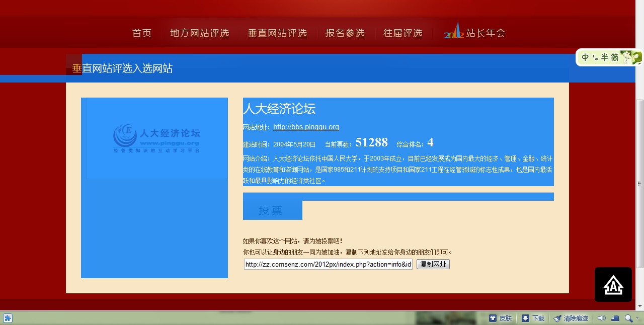
Task: Mute sound with the speaker icon
Action: tap(602, 318)
